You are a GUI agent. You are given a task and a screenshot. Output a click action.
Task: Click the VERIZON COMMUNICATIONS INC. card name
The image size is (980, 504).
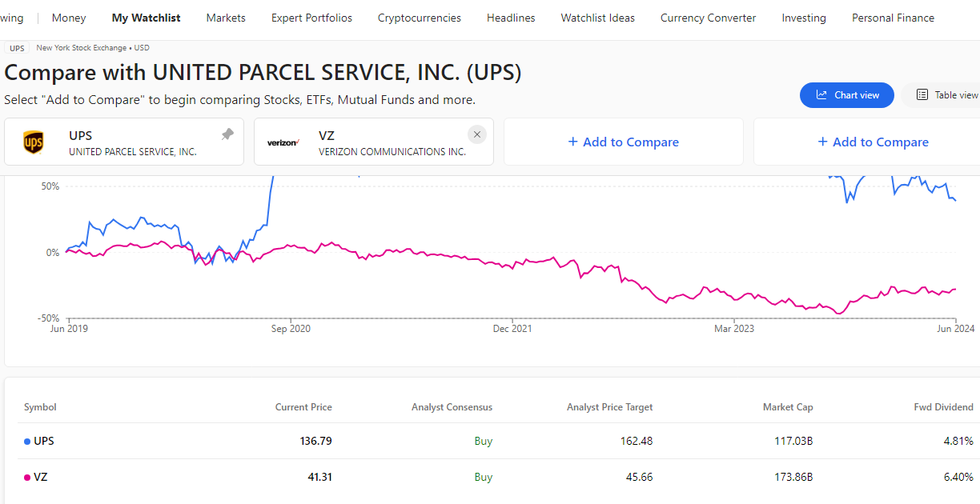pyautogui.click(x=392, y=152)
